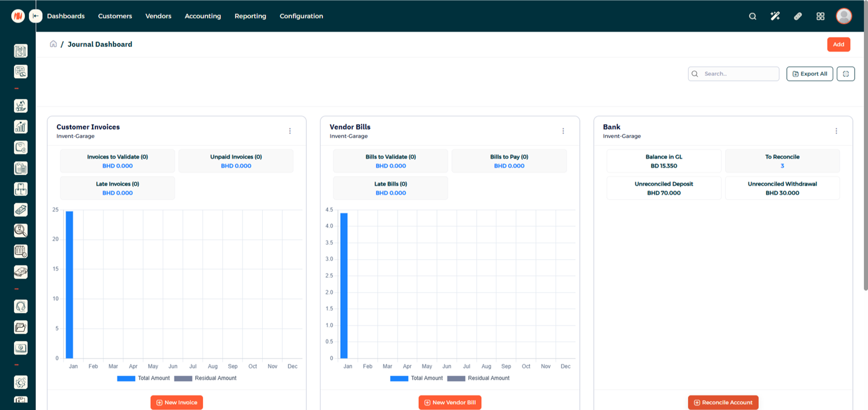Toggle Residual Amount legend in Vendor Bills chart
Image resolution: width=868 pixels, height=410 pixels.
pyautogui.click(x=479, y=378)
